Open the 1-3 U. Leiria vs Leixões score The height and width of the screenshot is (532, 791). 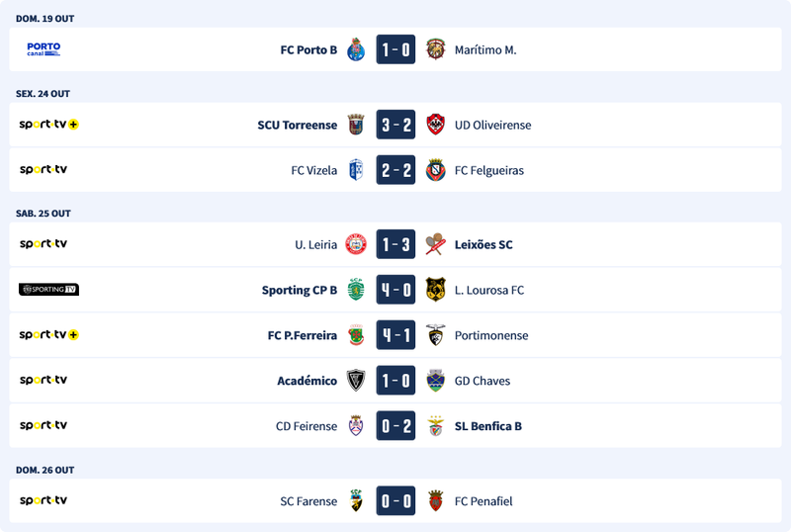point(395,244)
